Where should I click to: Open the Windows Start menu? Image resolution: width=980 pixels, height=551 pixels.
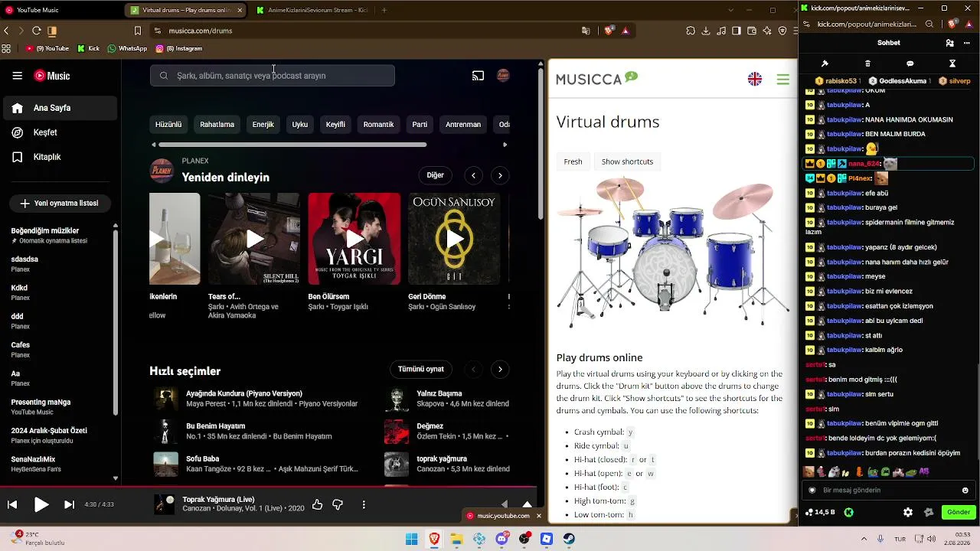(x=412, y=539)
